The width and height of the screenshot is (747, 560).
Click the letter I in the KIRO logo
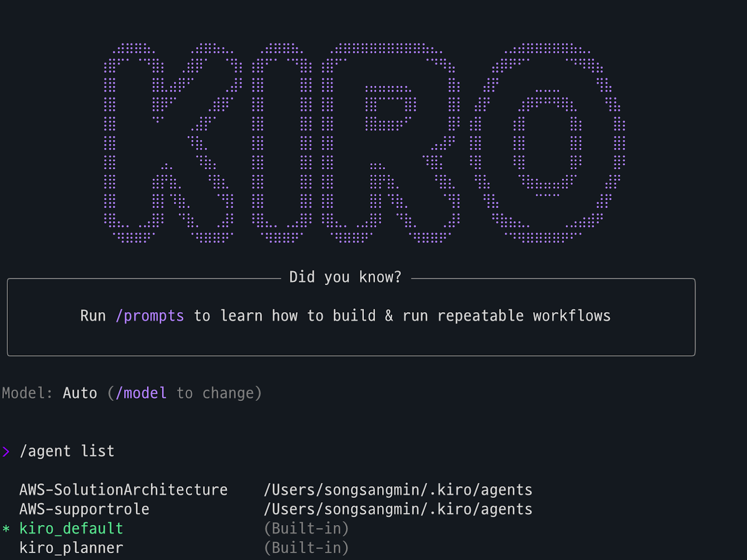[x=281, y=143]
